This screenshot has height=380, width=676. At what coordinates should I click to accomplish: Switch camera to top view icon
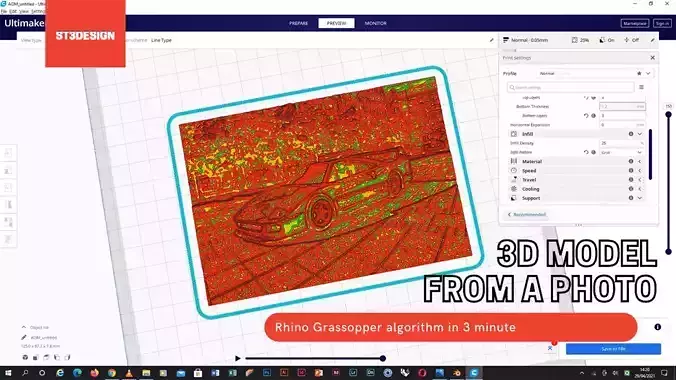pos(46,357)
